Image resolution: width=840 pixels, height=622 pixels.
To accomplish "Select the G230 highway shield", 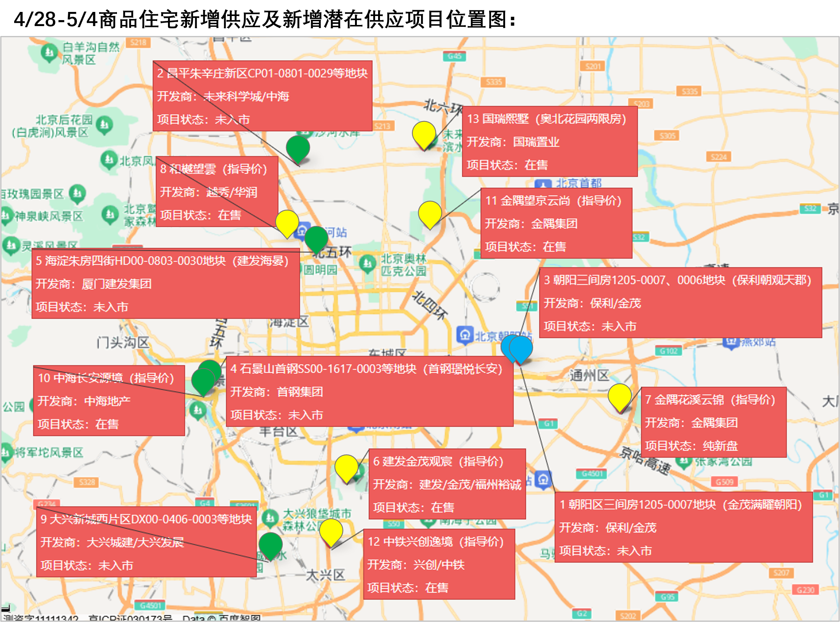I will 805,590.
